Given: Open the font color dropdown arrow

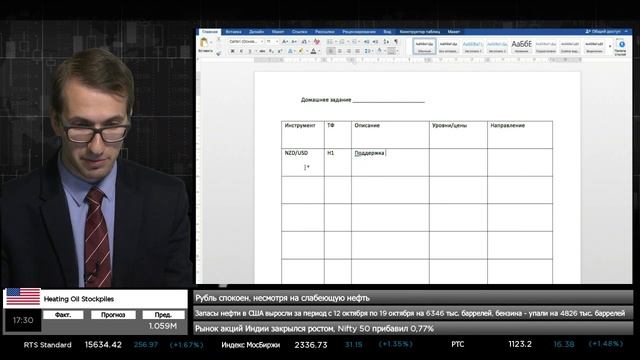Looking at the screenshot, I should [319, 51].
